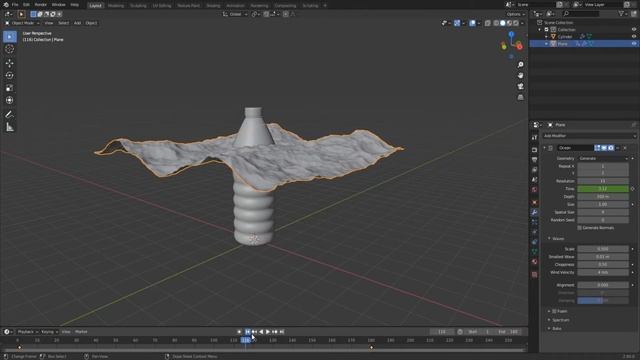This screenshot has width=640, height=360.
Task: Click the pan hand viewport icon
Action: tap(520, 76)
